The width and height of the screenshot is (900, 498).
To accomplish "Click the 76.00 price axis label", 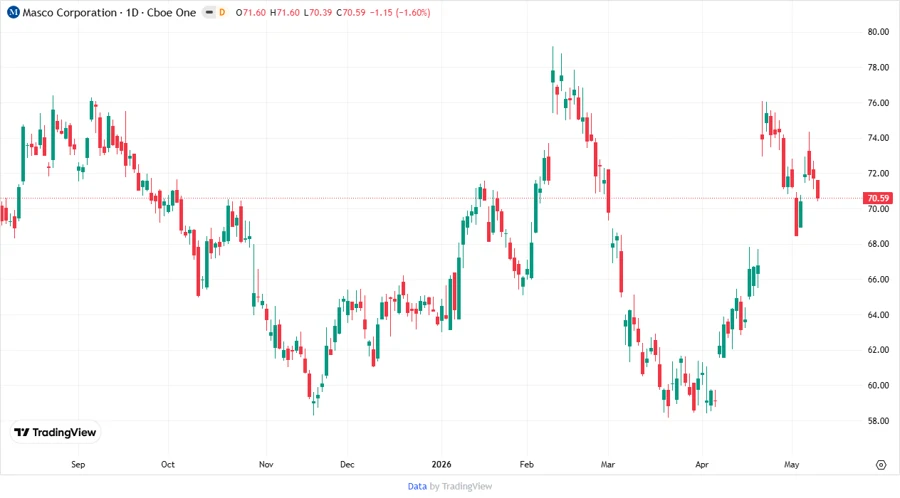I will tap(878, 103).
